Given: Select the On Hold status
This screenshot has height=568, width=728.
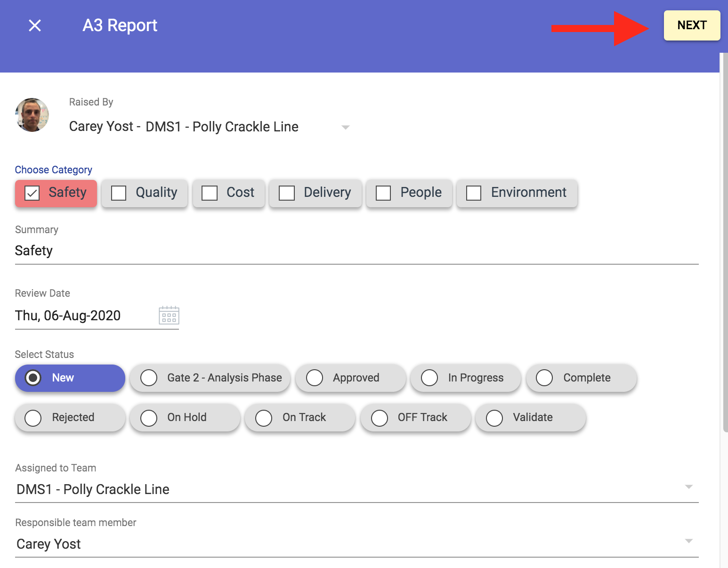Looking at the screenshot, I should [185, 417].
